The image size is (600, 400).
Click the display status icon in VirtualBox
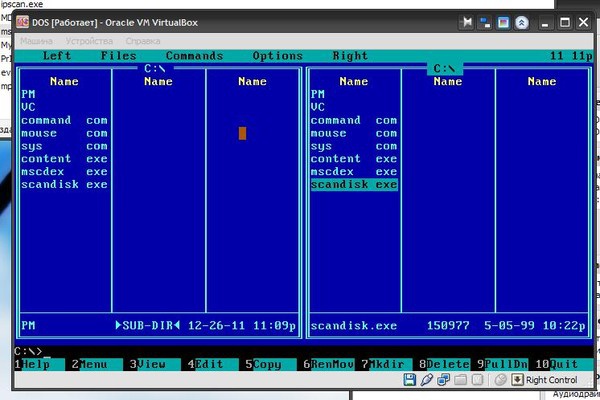(x=477, y=380)
